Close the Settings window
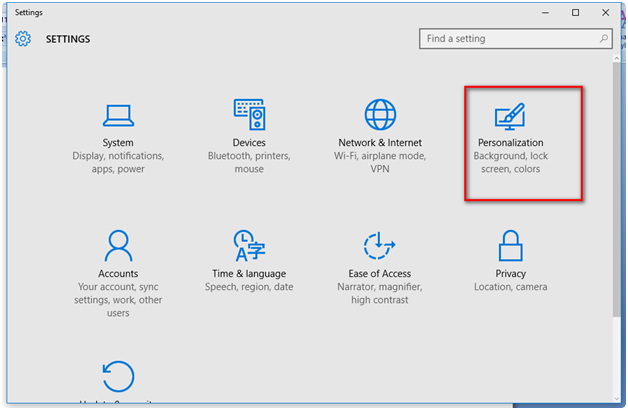Image resolution: width=628 pixels, height=410 pixels. coord(606,13)
